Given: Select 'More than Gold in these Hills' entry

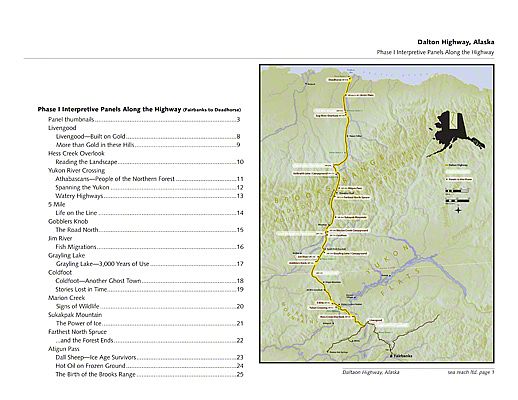Looking at the screenshot, I should 148,145.
